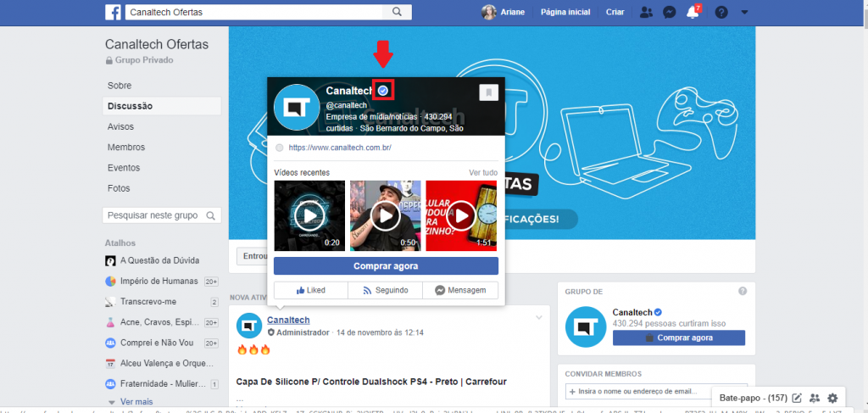Click Ver tudo for recent videos

pyautogui.click(x=483, y=173)
